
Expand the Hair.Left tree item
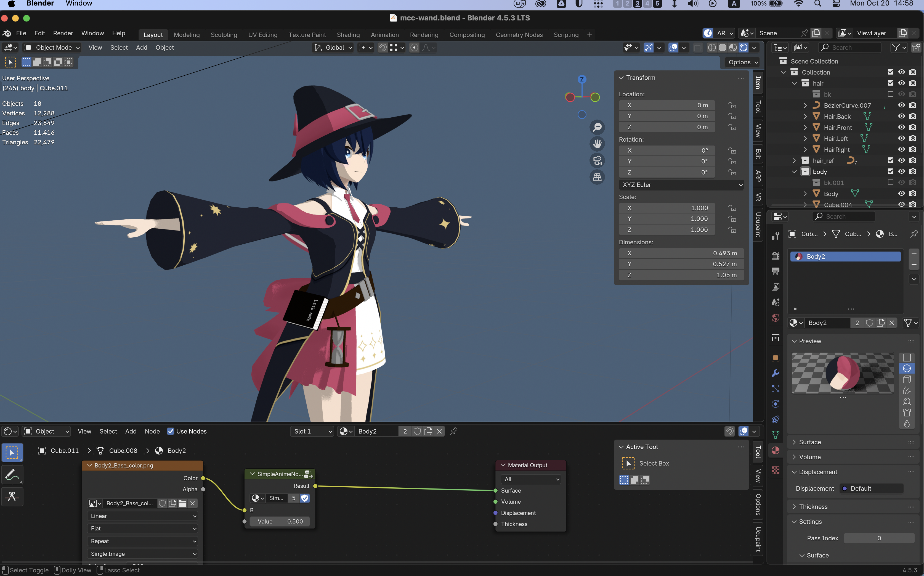805,139
